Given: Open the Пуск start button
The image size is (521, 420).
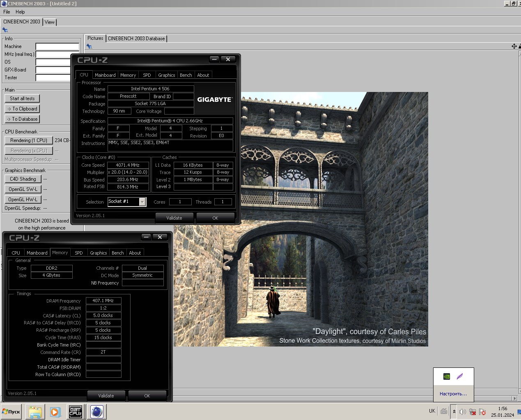Looking at the screenshot, I should click(11, 412).
